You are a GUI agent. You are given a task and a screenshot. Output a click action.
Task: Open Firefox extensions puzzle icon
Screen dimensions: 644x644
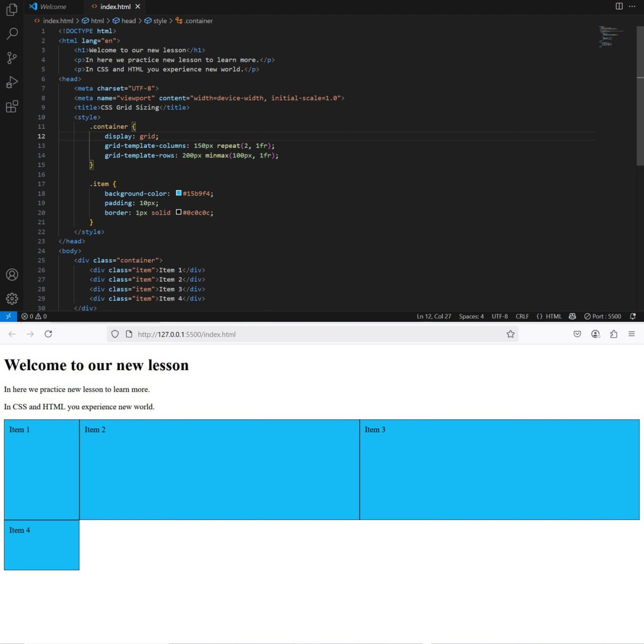click(x=613, y=334)
